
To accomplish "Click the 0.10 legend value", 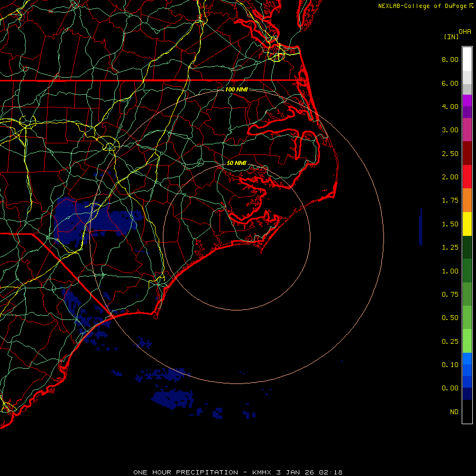I will [450, 365].
